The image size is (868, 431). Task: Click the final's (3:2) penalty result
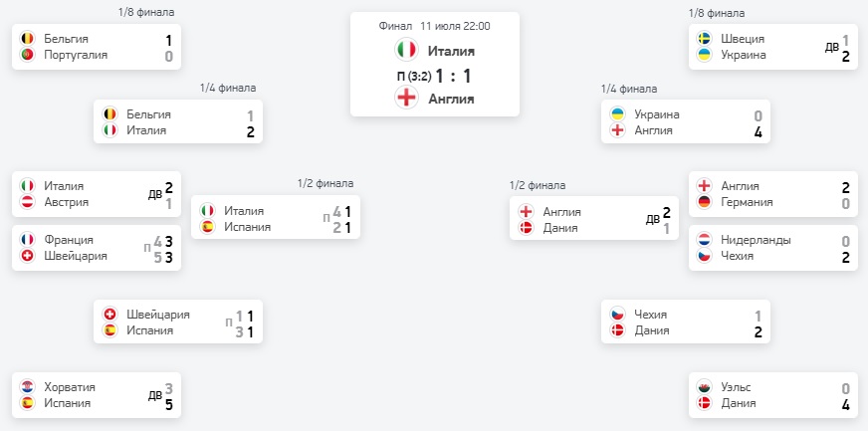[x=418, y=76]
